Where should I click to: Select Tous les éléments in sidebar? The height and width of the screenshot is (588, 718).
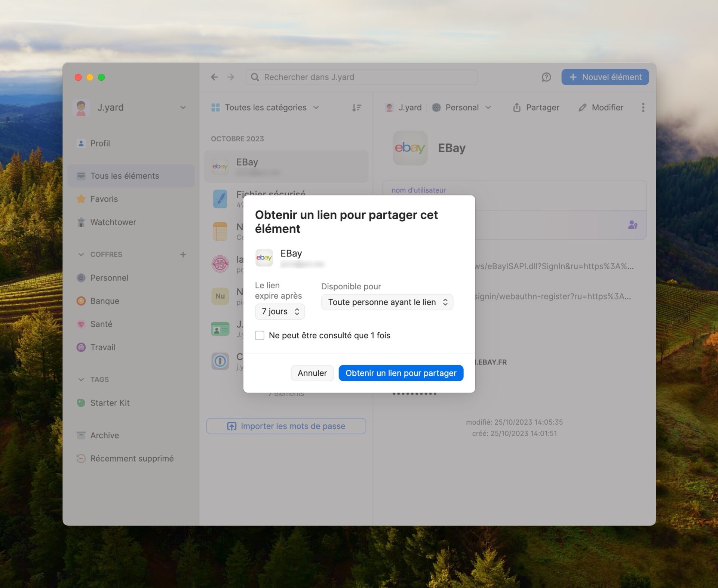pos(131,176)
